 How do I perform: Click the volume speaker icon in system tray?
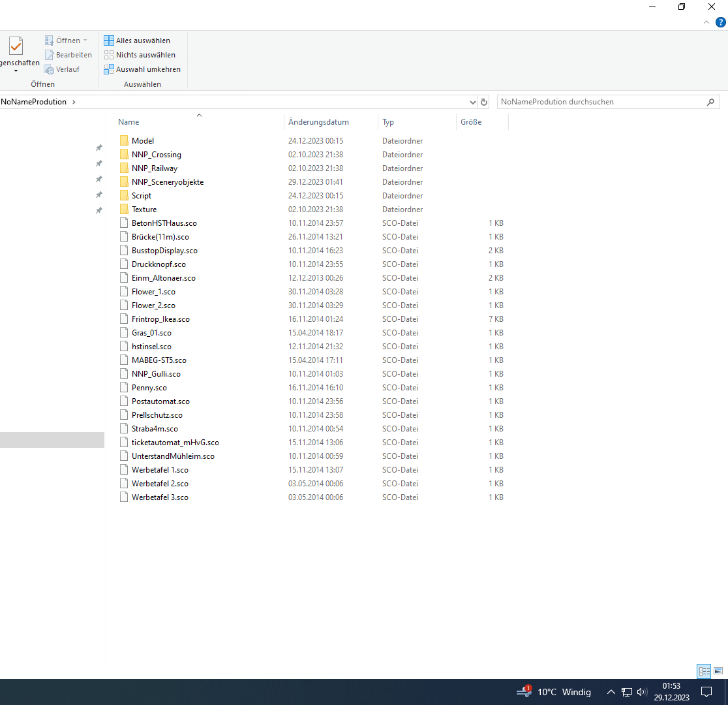(x=642, y=692)
